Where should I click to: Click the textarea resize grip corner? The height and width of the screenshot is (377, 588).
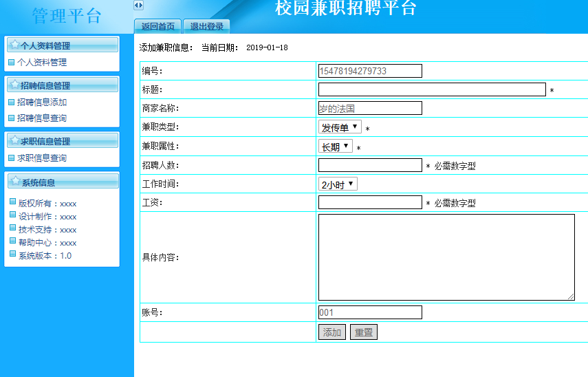[x=571, y=297]
